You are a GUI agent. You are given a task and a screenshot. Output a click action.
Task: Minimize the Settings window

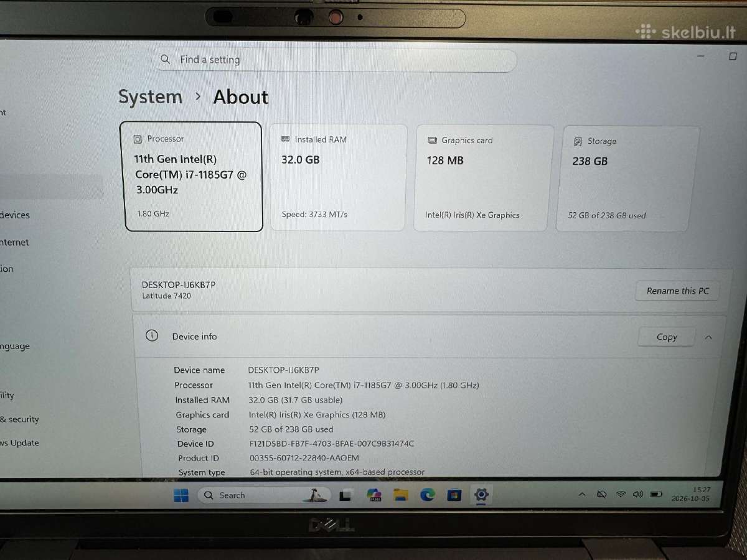[702, 57]
